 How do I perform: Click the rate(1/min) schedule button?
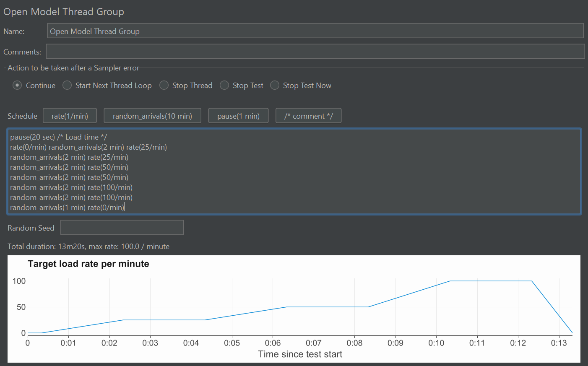(x=70, y=116)
